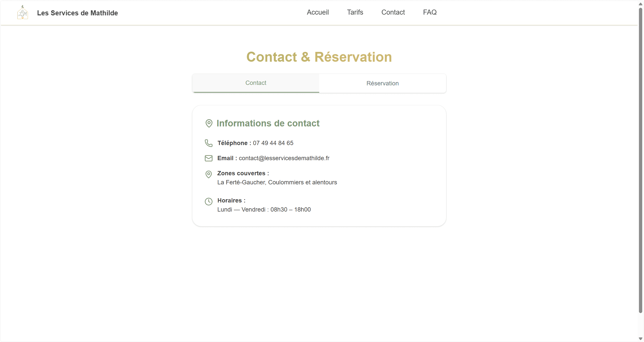Open the Accueil navigation link
Viewport: 644px width, 342px height.
coord(317,12)
